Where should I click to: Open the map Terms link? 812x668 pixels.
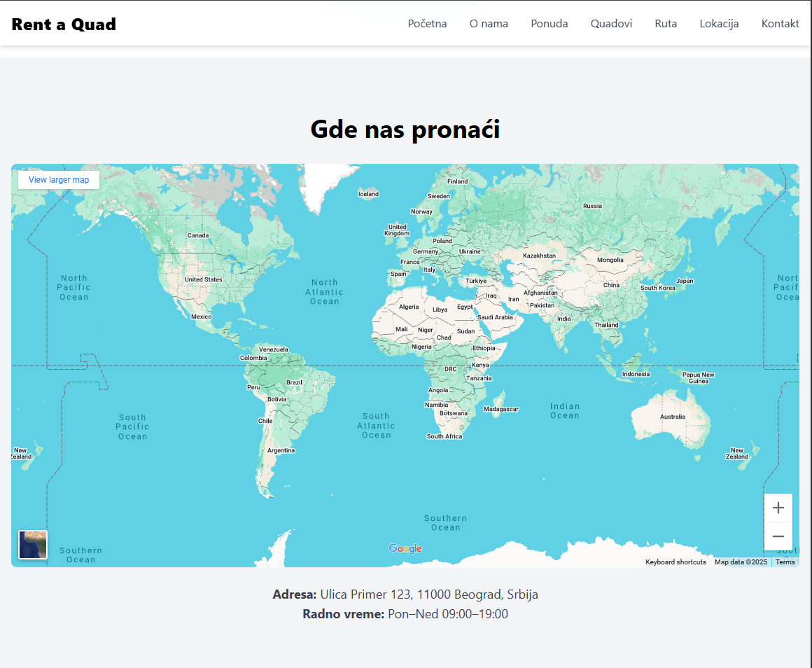(x=785, y=562)
